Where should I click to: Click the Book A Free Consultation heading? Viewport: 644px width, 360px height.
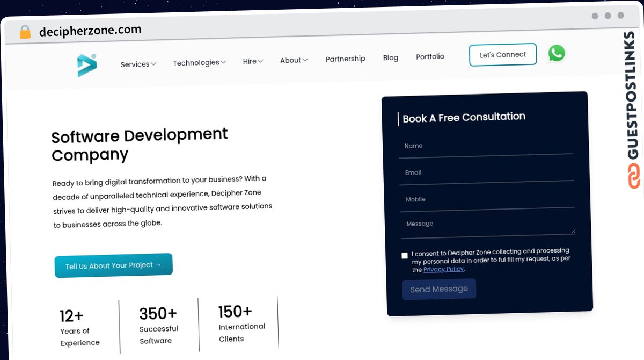tap(464, 118)
